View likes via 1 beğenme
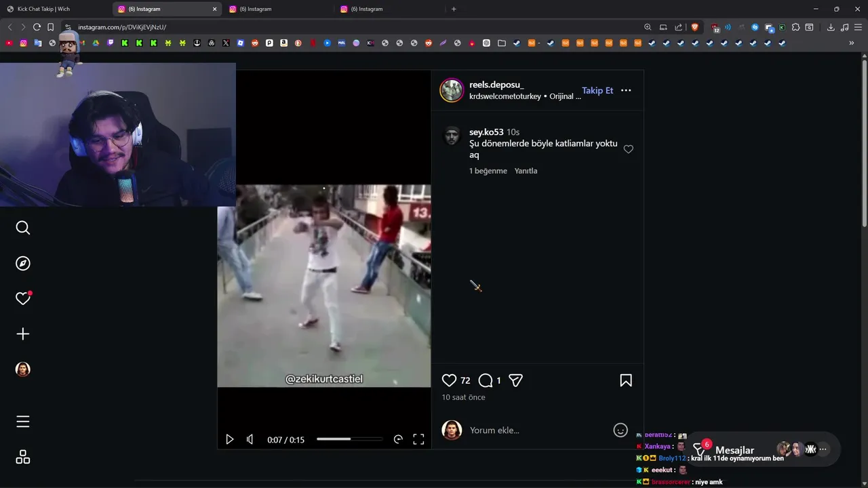The width and height of the screenshot is (868, 488). (x=488, y=171)
